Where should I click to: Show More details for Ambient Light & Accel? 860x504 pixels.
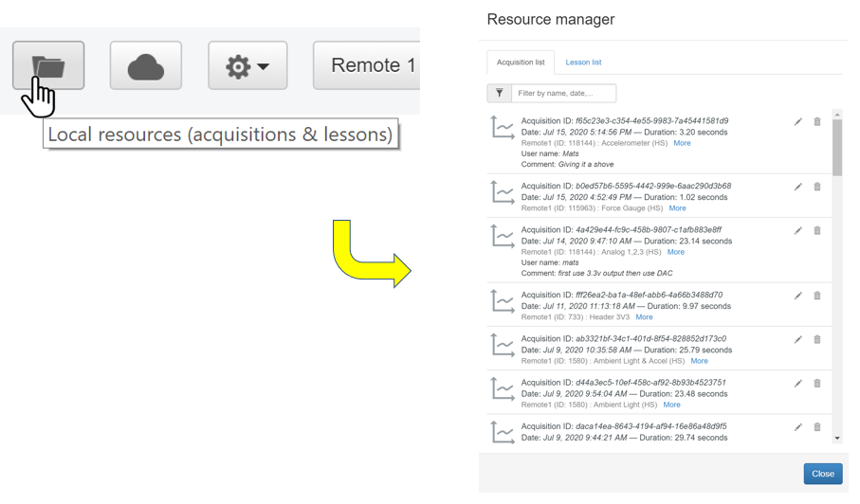(x=699, y=361)
